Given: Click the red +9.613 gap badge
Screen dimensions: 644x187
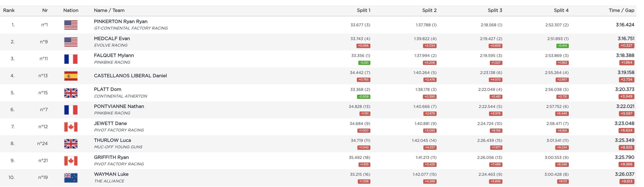Looking at the screenshot, I should (x=627, y=181).
